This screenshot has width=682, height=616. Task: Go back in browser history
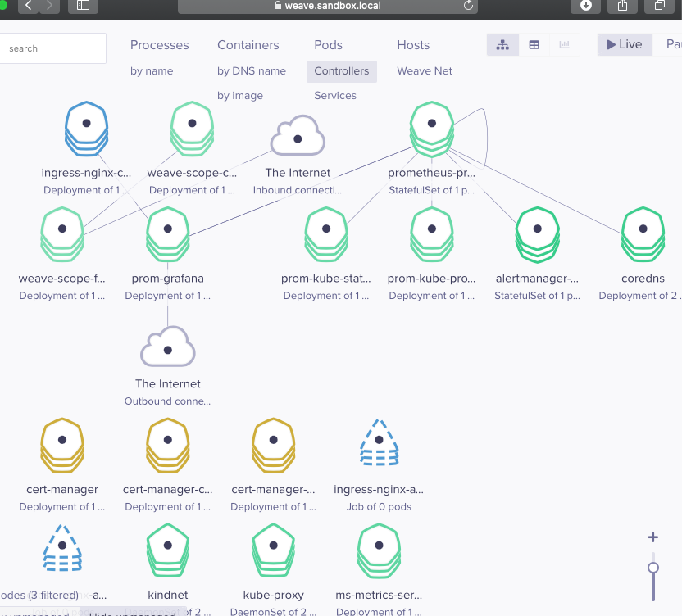click(x=28, y=6)
